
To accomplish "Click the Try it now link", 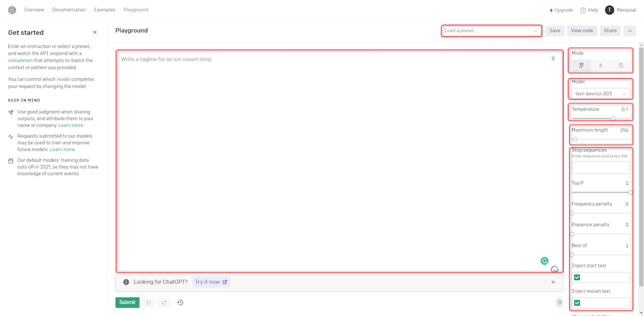I will [x=211, y=282].
